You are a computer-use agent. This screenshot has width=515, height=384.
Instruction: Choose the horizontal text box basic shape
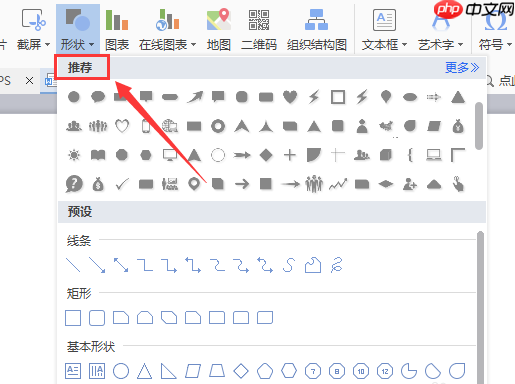73,371
